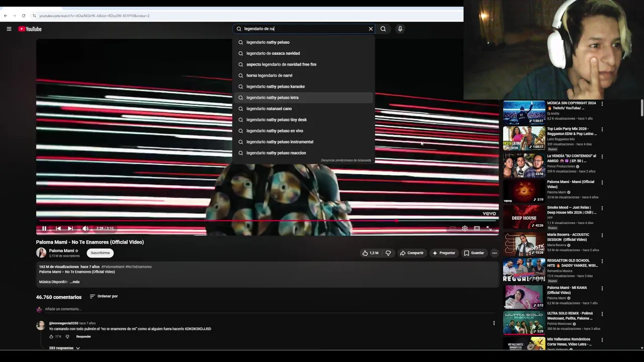
Task: Click inside the YouTube search field
Action: 304,29
